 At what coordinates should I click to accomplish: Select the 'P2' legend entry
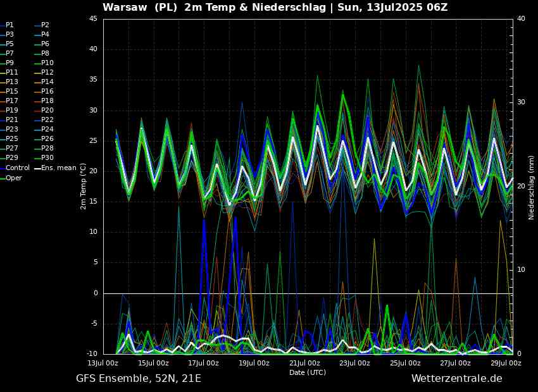(45, 25)
